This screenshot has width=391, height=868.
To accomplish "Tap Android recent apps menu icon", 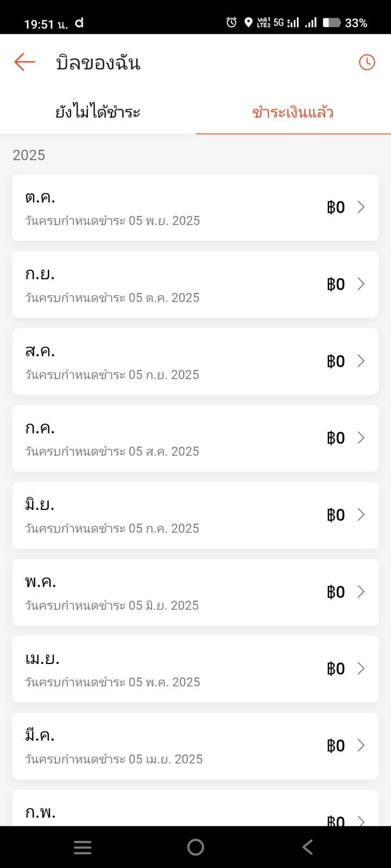I will point(83,847).
